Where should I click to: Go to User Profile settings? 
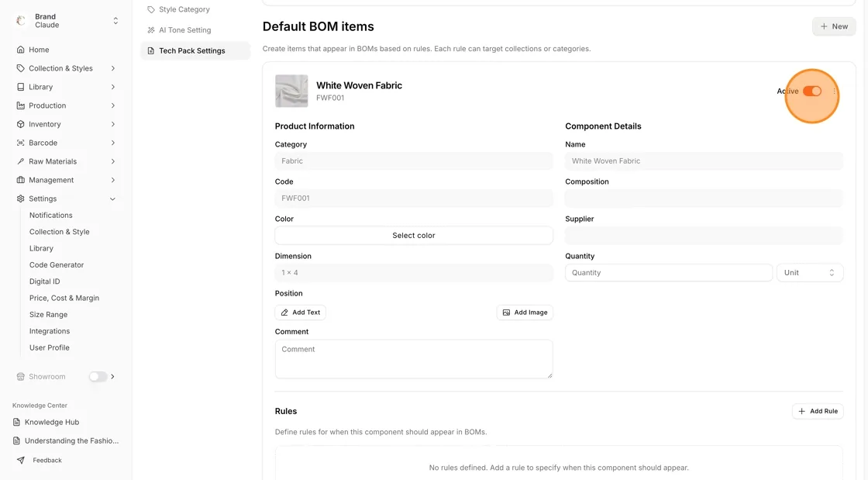point(50,347)
